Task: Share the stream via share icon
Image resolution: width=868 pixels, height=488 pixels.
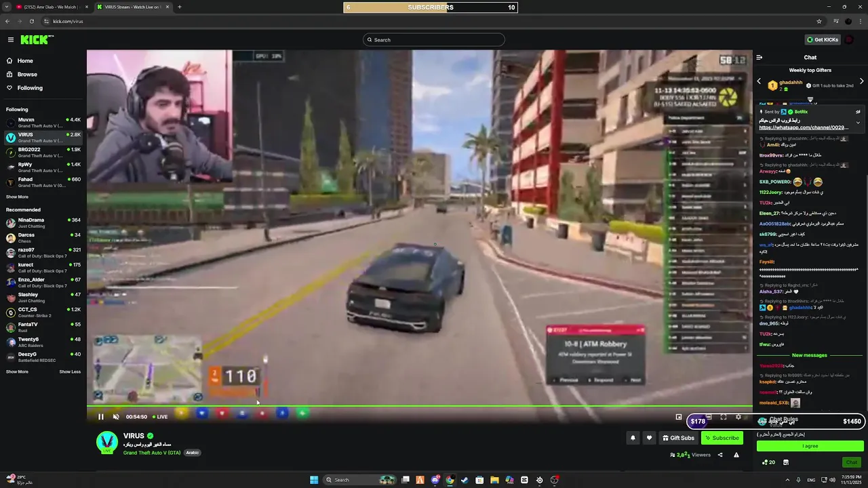Action: pos(720,455)
